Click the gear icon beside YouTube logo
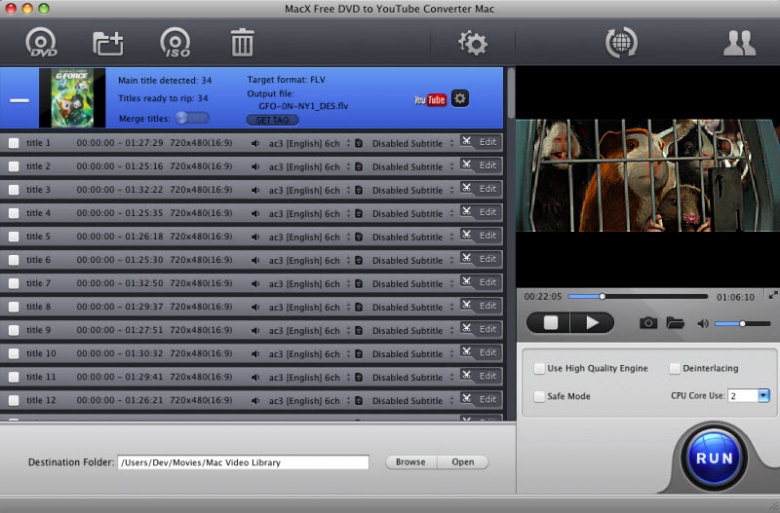The width and height of the screenshot is (780, 513). click(x=459, y=98)
